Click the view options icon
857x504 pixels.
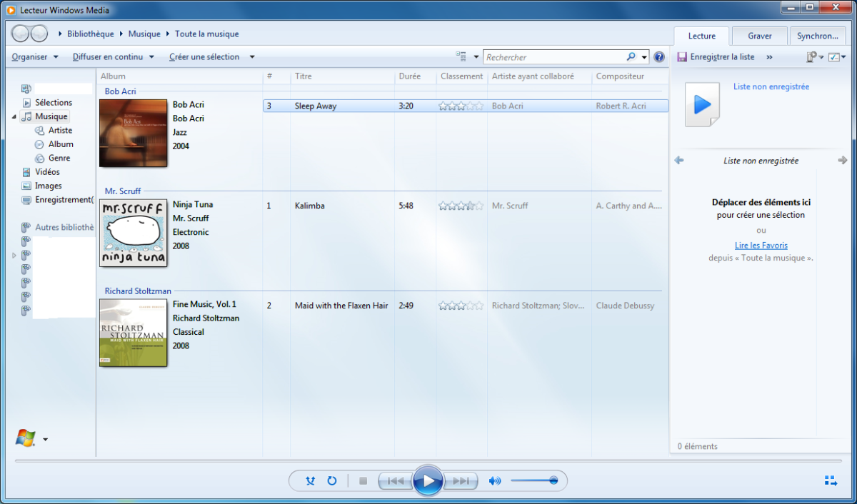tap(462, 57)
